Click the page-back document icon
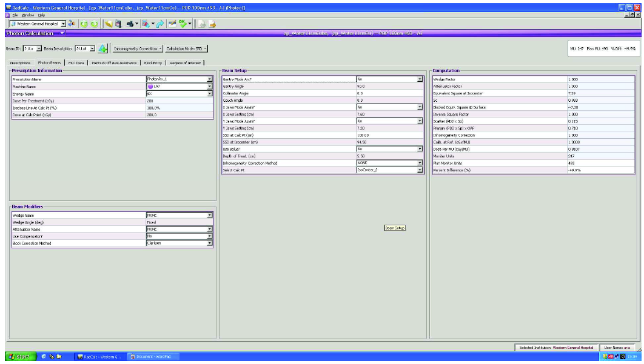Viewport: 644px width, 364px height. tap(202, 24)
